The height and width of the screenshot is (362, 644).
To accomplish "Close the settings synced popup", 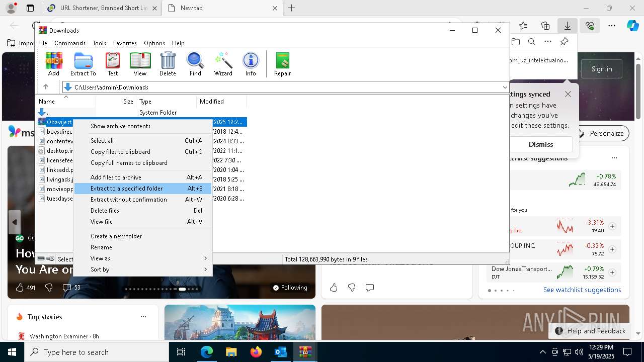I will (568, 94).
